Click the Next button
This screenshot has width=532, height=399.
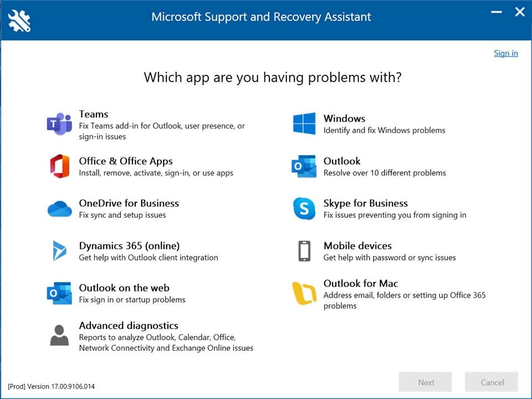(x=425, y=382)
